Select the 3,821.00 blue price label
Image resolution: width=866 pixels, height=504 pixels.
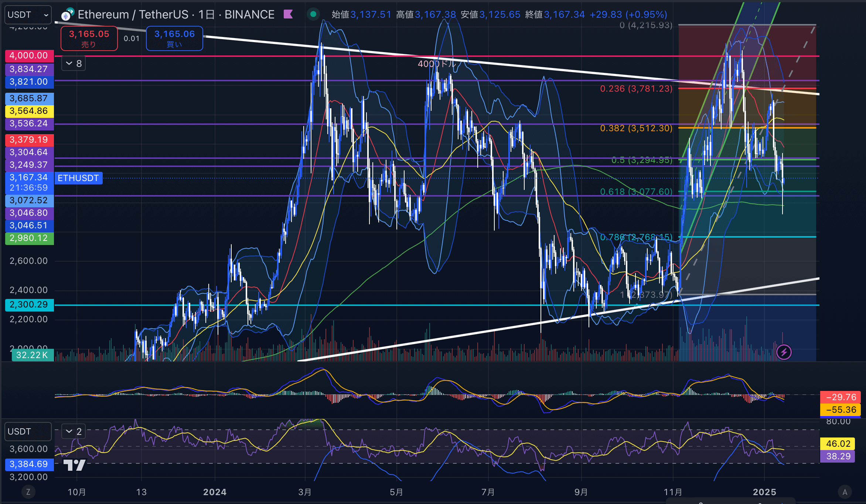tap(30, 82)
